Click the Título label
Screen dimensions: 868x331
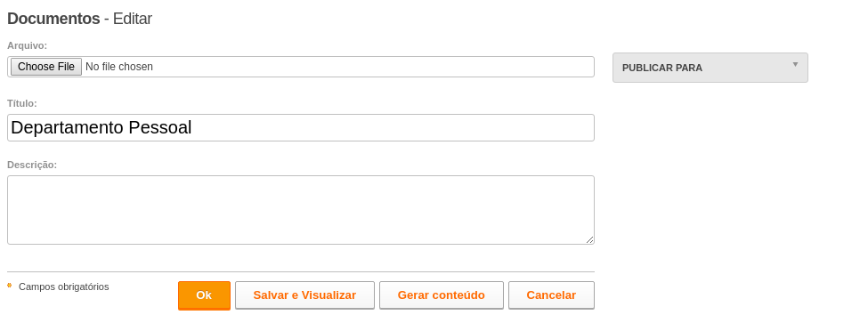[x=22, y=103]
